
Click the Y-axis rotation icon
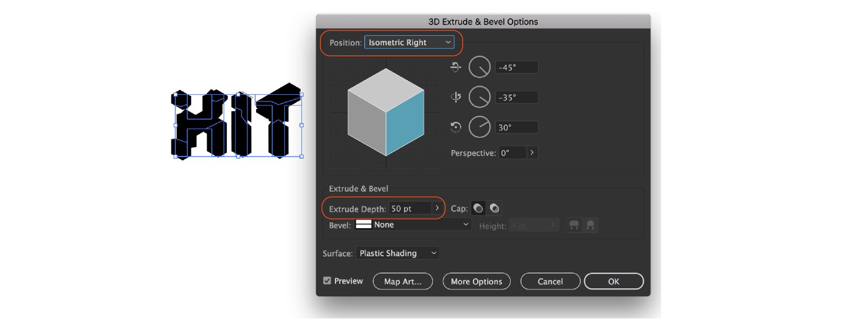click(456, 97)
